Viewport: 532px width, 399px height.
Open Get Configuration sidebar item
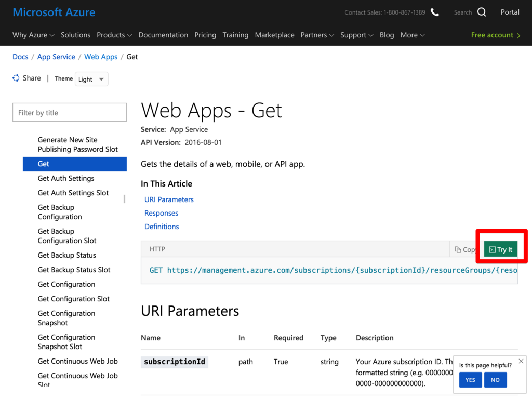pyautogui.click(x=66, y=284)
